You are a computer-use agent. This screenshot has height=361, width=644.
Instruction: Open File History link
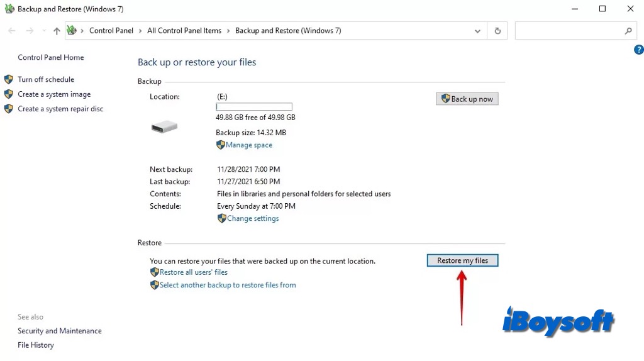pyautogui.click(x=36, y=345)
